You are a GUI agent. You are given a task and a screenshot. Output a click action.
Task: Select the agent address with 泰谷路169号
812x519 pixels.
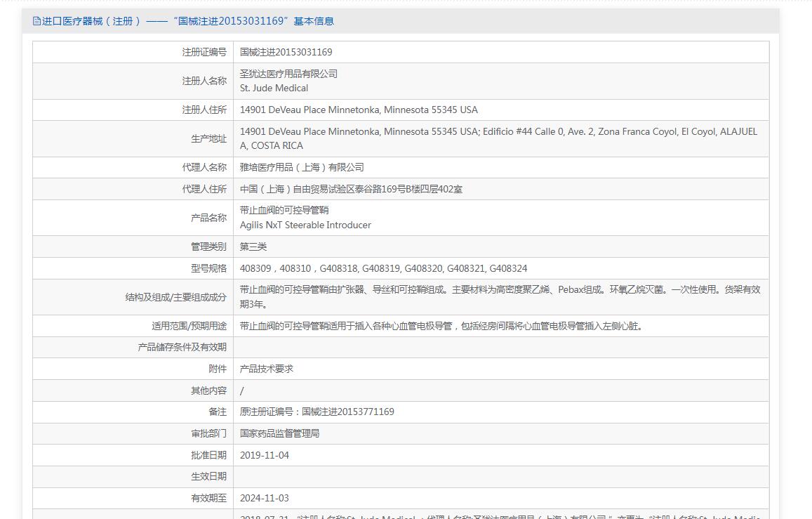pos(351,189)
